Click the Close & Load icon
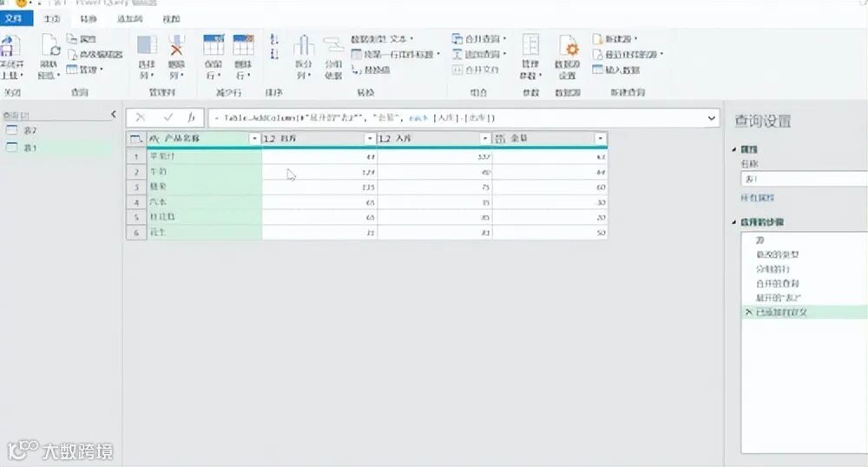Image resolution: width=868 pixels, height=467 pixels. [10, 47]
